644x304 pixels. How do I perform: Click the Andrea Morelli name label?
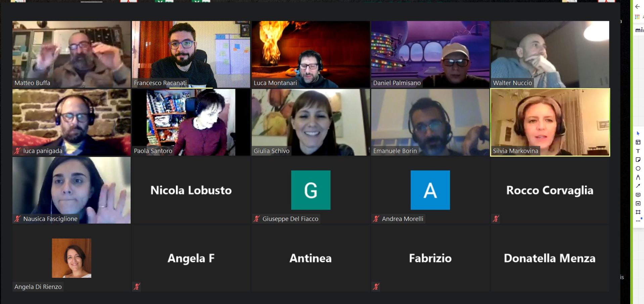403,219
